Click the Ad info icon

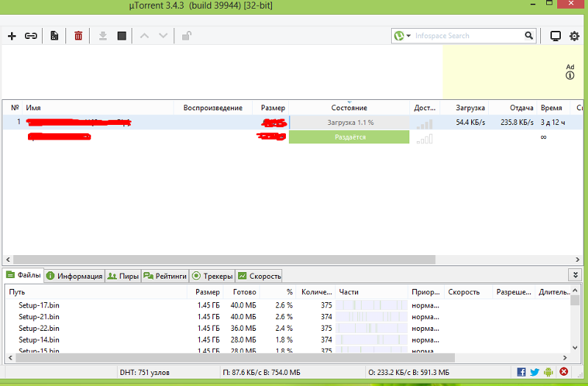pos(570,76)
